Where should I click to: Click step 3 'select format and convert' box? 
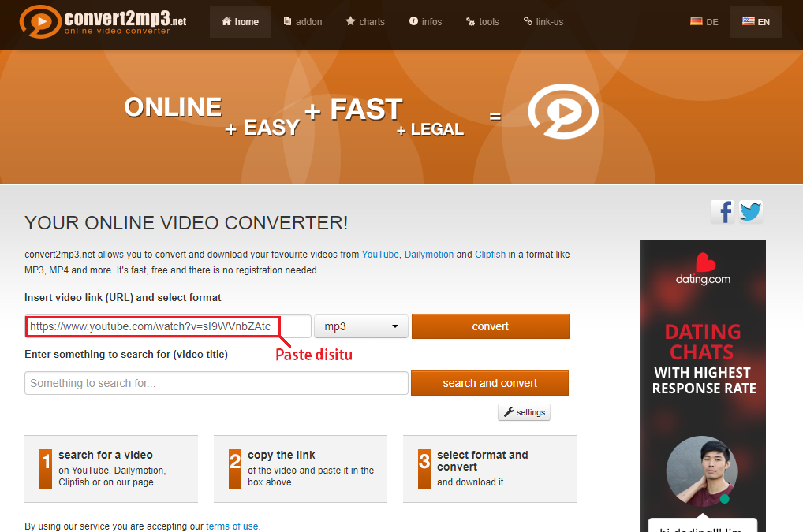490,469
